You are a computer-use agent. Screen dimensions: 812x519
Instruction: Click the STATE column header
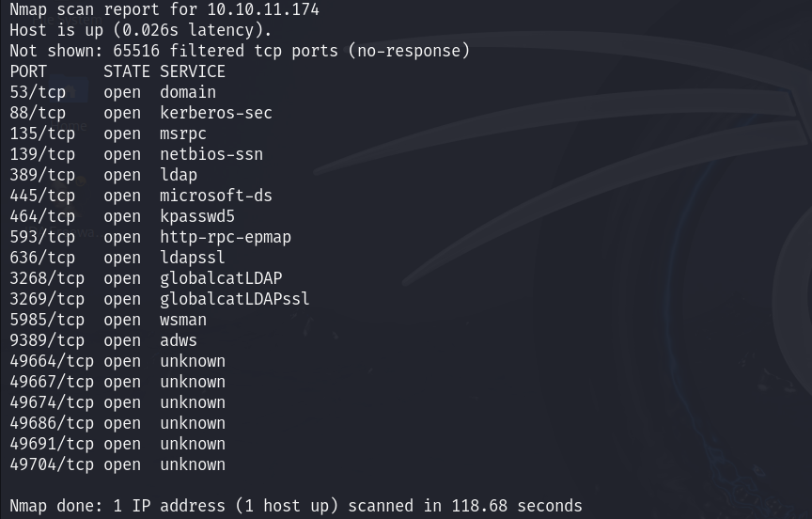click(122, 71)
